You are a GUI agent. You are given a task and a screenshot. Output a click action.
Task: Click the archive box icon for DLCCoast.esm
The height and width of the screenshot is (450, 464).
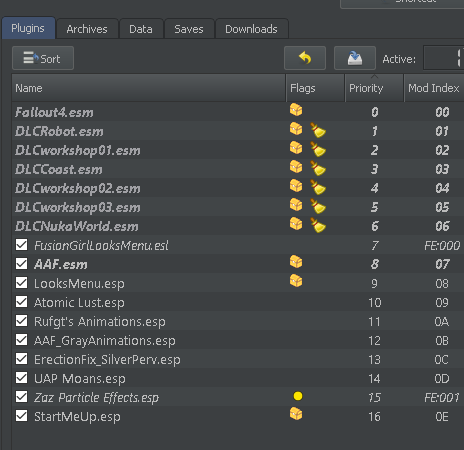[296, 167]
